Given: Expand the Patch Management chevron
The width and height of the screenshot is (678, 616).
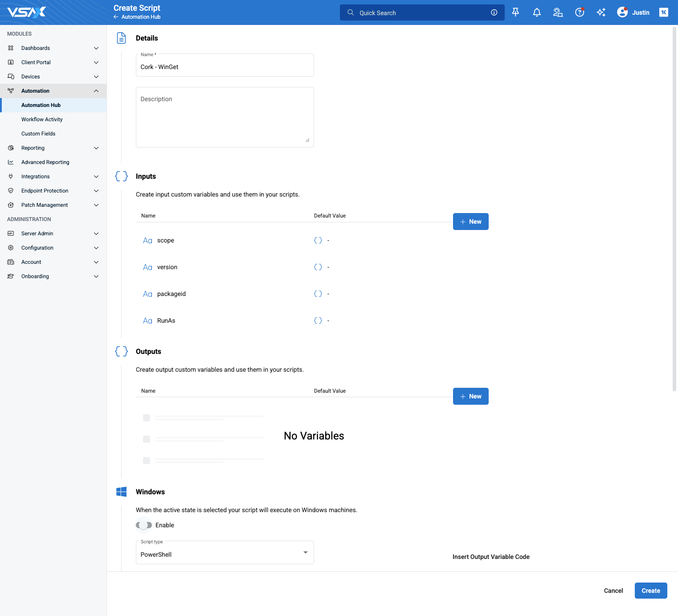Looking at the screenshot, I should point(96,205).
